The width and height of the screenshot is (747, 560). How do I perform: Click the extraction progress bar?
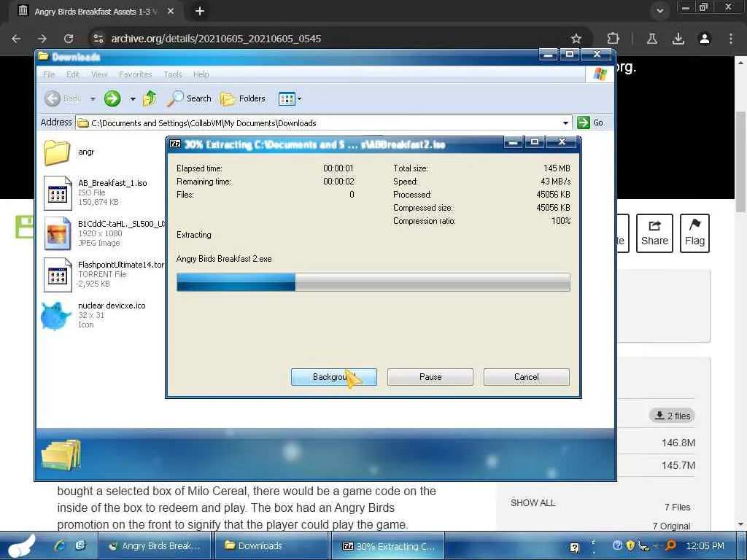pos(373,282)
